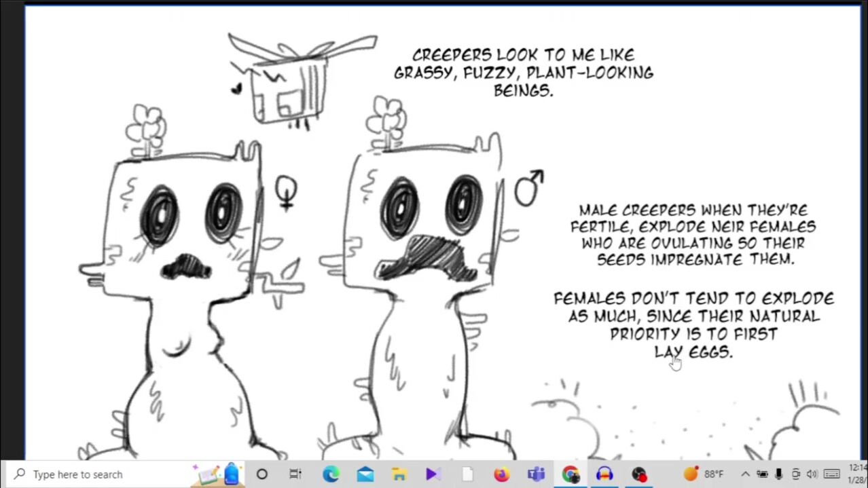Open Task View on the taskbar

[x=295, y=474]
